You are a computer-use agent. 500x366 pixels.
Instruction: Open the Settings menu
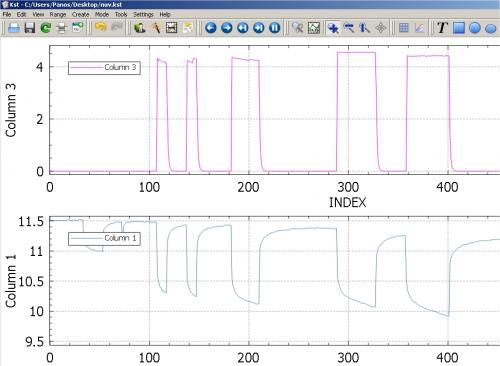(x=143, y=14)
